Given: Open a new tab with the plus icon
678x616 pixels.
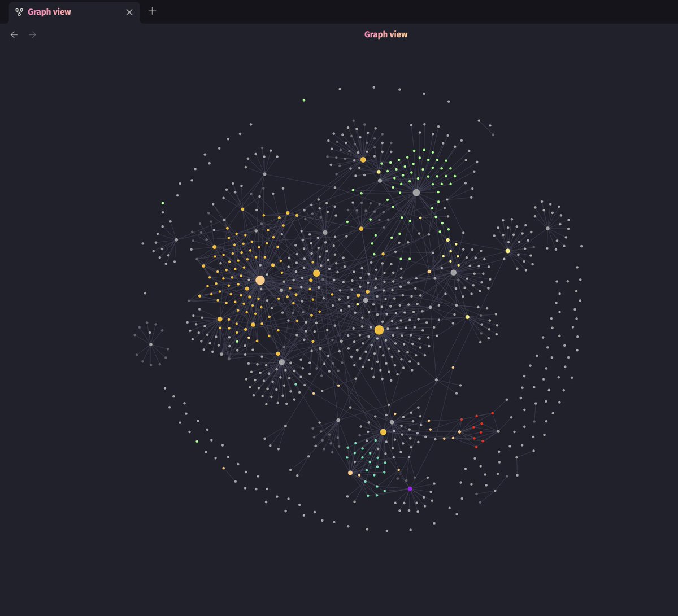Looking at the screenshot, I should 151,11.
